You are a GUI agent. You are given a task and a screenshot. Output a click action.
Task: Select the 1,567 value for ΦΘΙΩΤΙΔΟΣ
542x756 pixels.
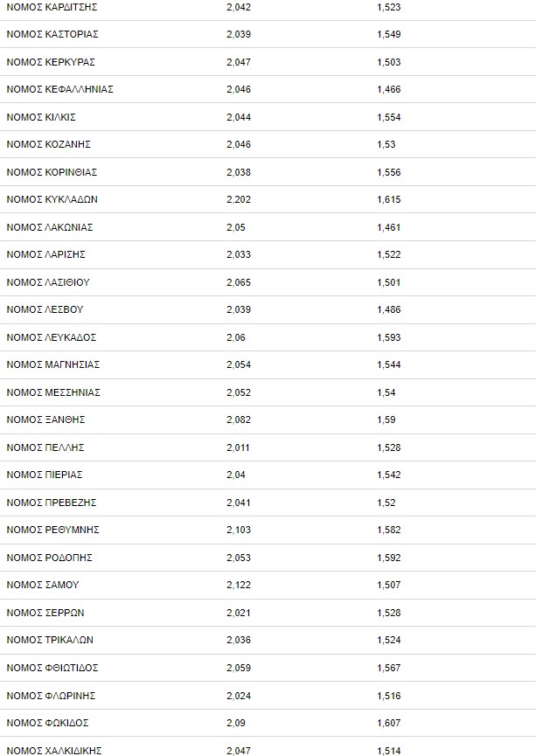pyautogui.click(x=389, y=667)
